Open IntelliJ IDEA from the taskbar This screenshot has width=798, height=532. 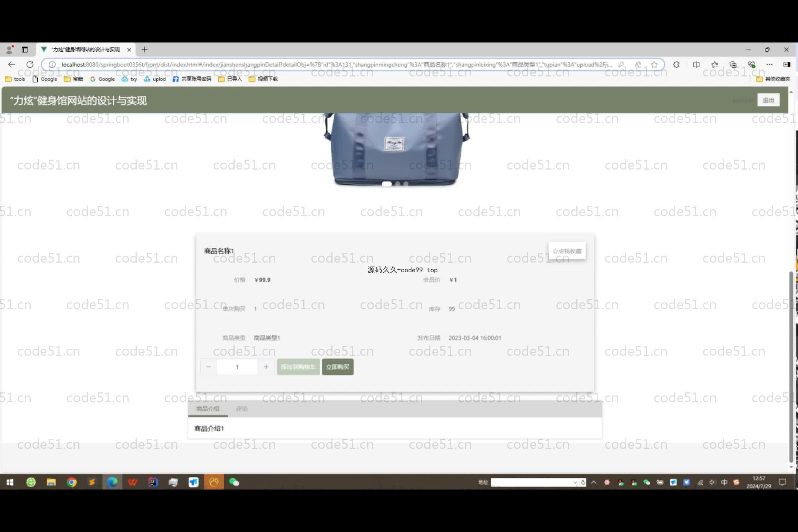[153, 482]
